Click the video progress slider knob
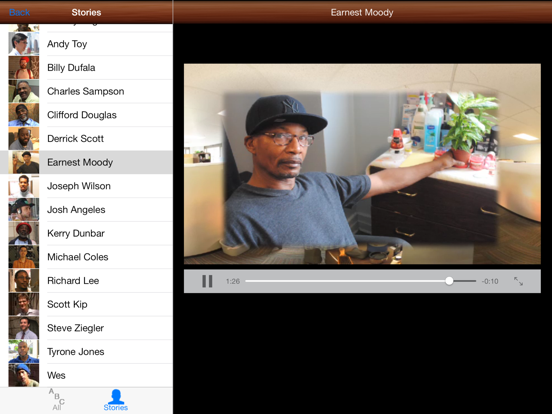552x414 pixels. 449,281
